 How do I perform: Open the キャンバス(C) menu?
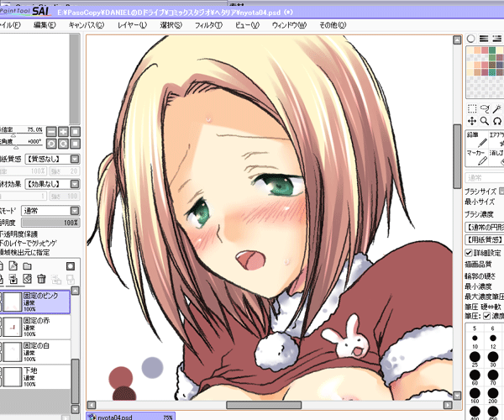coord(87,25)
